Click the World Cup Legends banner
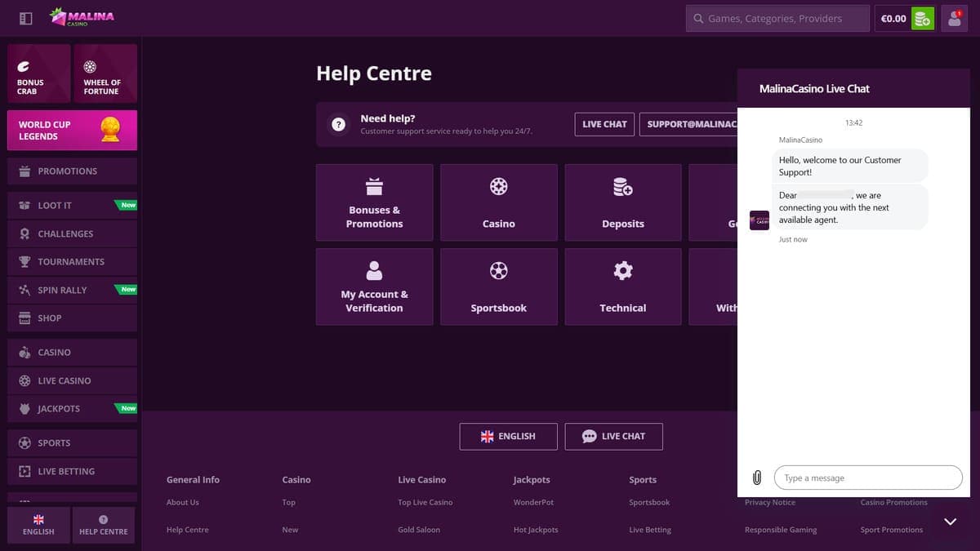 [72, 131]
